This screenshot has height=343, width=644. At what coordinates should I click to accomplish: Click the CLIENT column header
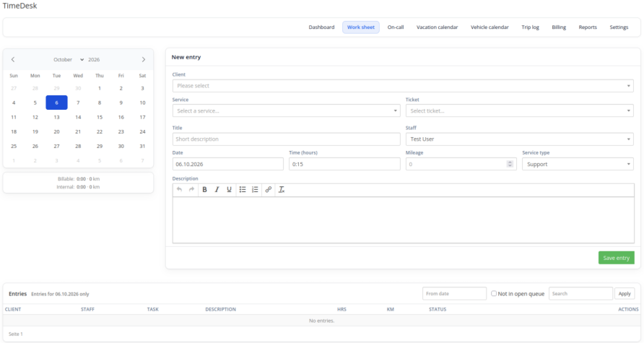[13, 309]
